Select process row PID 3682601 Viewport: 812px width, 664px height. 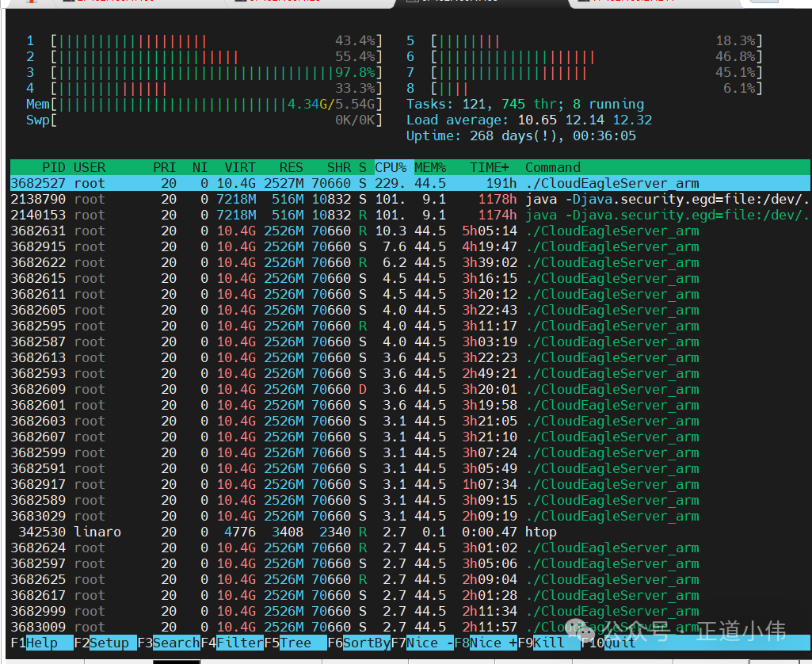coord(410,405)
